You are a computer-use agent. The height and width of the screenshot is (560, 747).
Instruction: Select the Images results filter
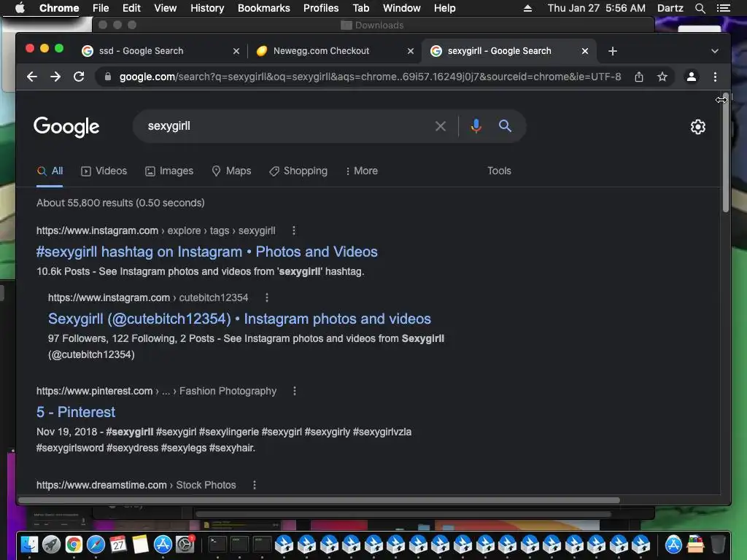coord(169,171)
